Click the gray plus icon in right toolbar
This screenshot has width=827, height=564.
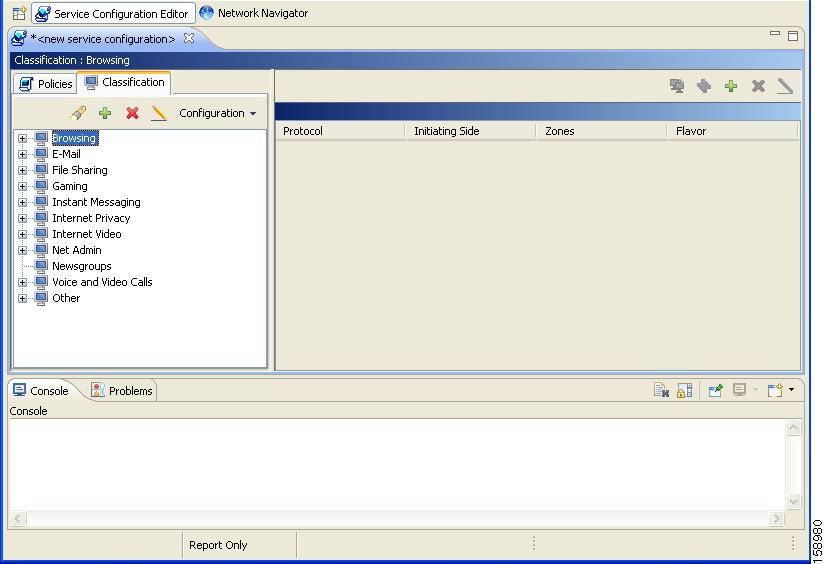click(x=704, y=85)
